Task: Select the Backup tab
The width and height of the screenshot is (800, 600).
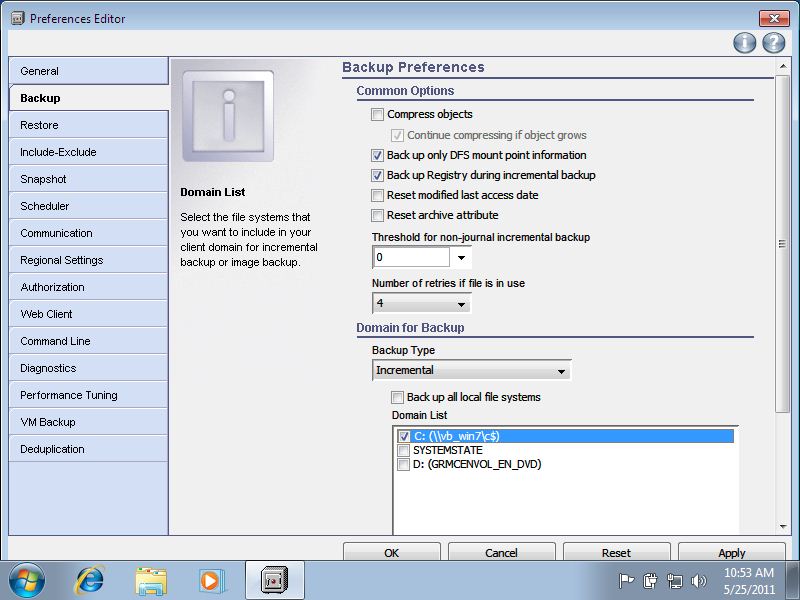Action: click(88, 98)
